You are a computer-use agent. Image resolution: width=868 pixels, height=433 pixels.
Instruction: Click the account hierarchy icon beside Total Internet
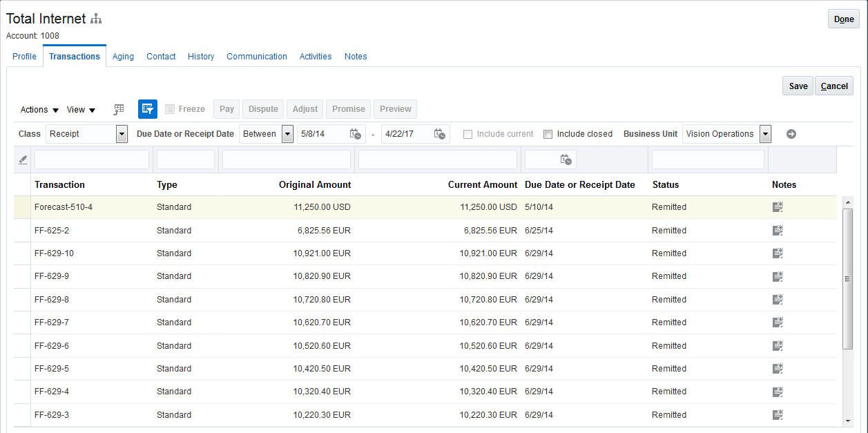(96, 19)
